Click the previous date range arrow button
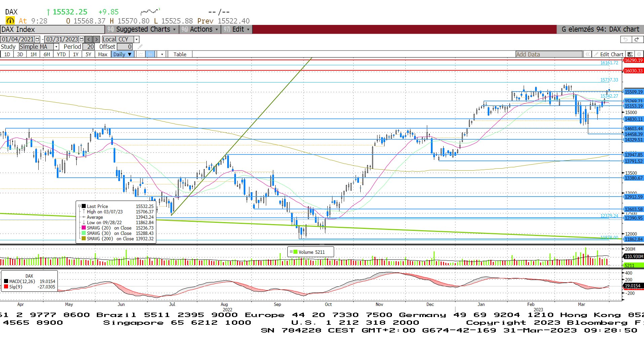 pyautogui.click(x=89, y=39)
